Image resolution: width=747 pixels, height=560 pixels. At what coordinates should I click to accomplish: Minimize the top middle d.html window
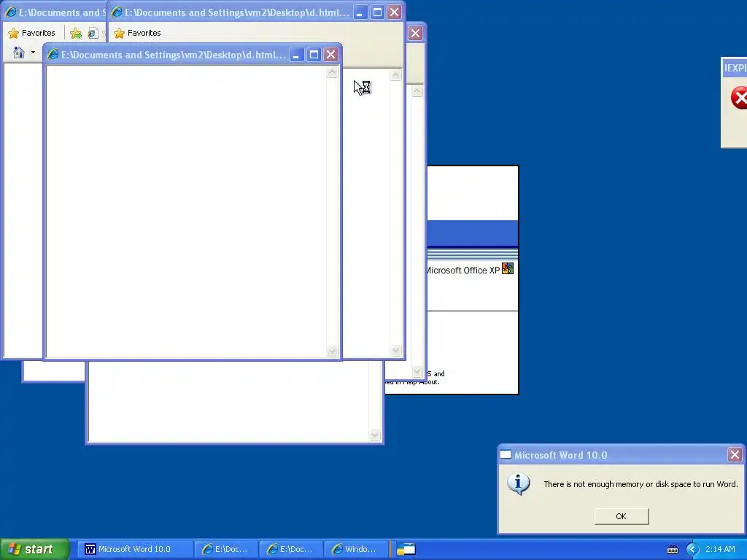click(x=360, y=12)
